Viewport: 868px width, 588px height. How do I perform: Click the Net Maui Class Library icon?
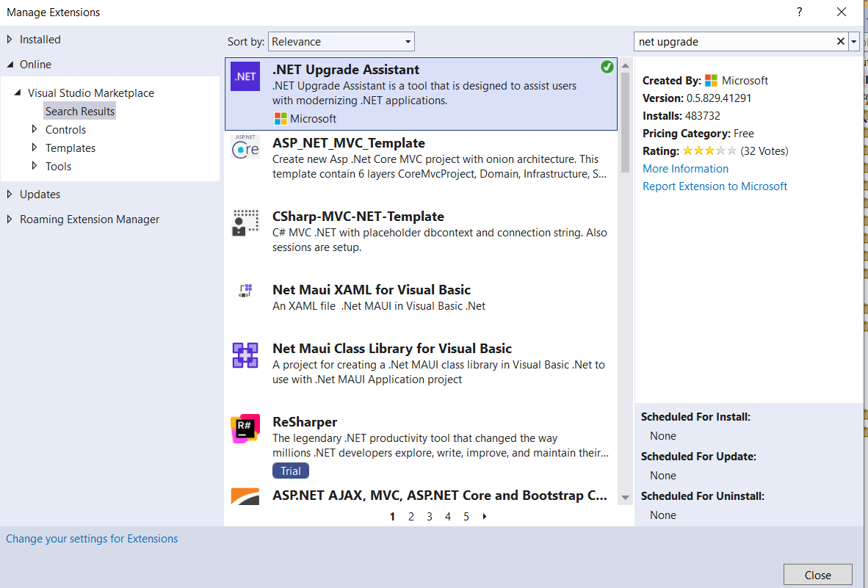(x=245, y=355)
